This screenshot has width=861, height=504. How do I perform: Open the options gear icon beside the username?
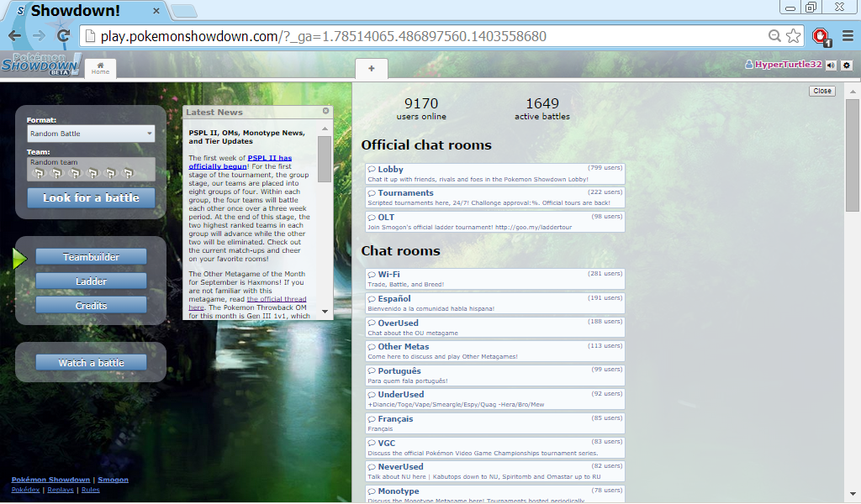click(x=846, y=66)
